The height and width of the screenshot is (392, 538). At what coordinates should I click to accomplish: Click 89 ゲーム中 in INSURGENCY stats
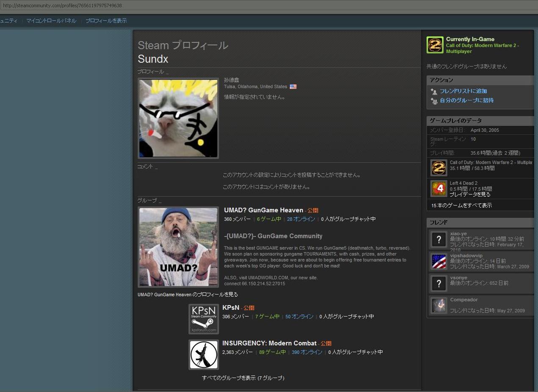(x=273, y=352)
